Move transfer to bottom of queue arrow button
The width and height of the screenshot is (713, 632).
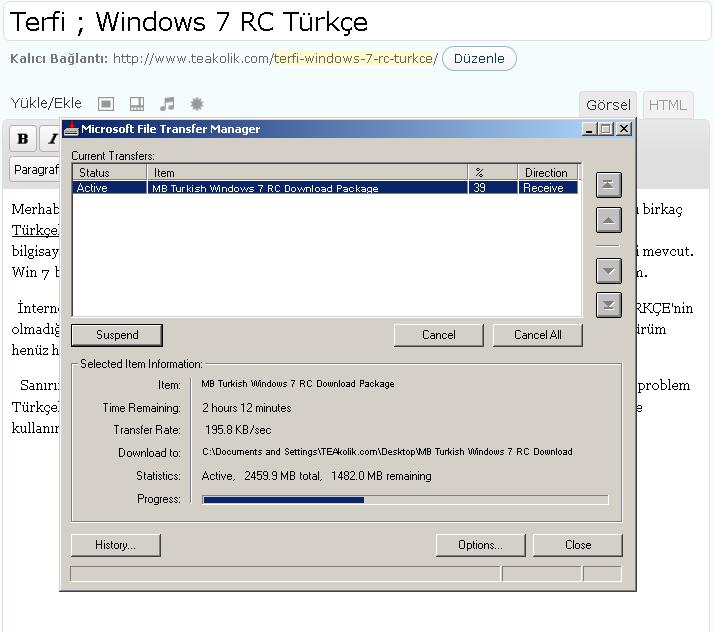pos(608,305)
